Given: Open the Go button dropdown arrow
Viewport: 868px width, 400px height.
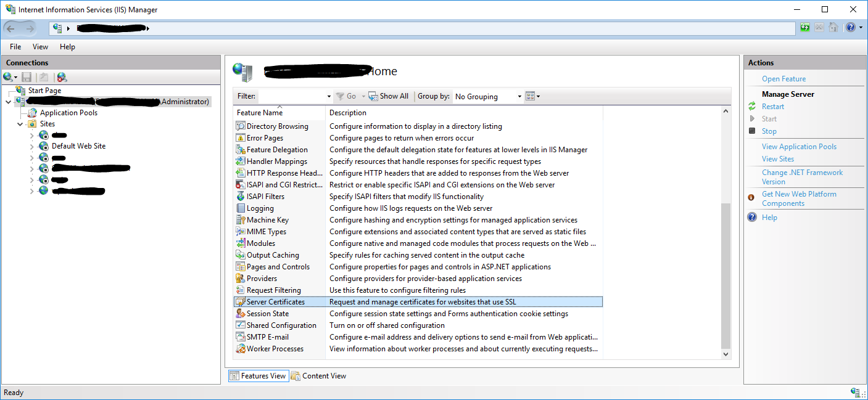Looking at the screenshot, I should click(x=363, y=97).
